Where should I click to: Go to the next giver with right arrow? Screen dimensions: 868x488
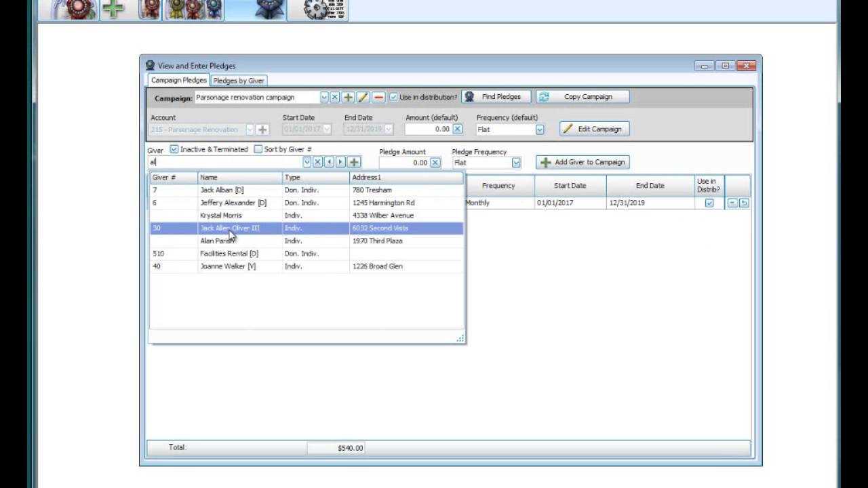(x=341, y=163)
